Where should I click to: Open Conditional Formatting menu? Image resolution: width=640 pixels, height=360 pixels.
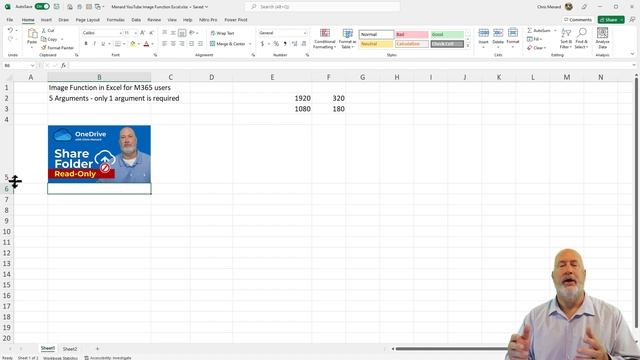[x=325, y=39]
